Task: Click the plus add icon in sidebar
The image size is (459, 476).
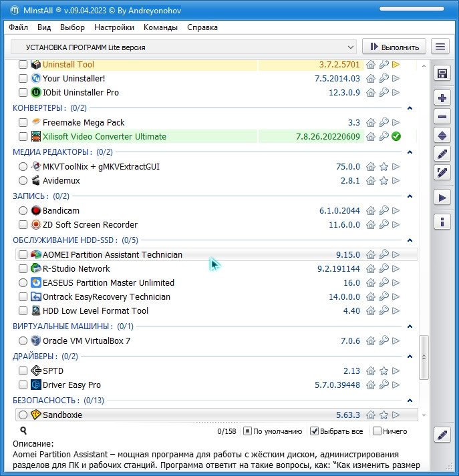Action: [442, 98]
